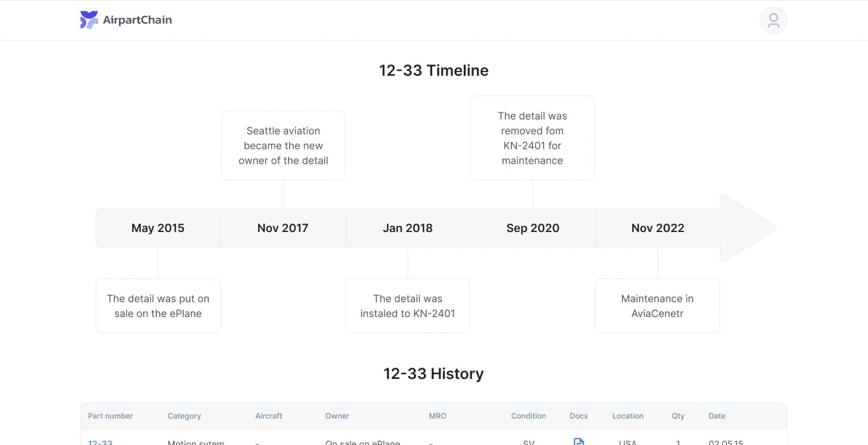
Task: Open the user profile avatar icon
Action: 773,20
